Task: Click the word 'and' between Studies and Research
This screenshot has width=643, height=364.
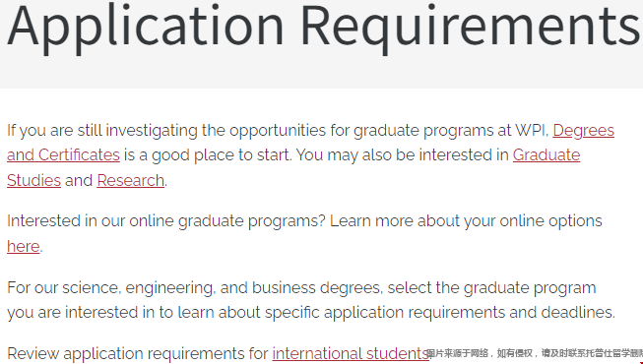Action: pyautogui.click(x=79, y=180)
